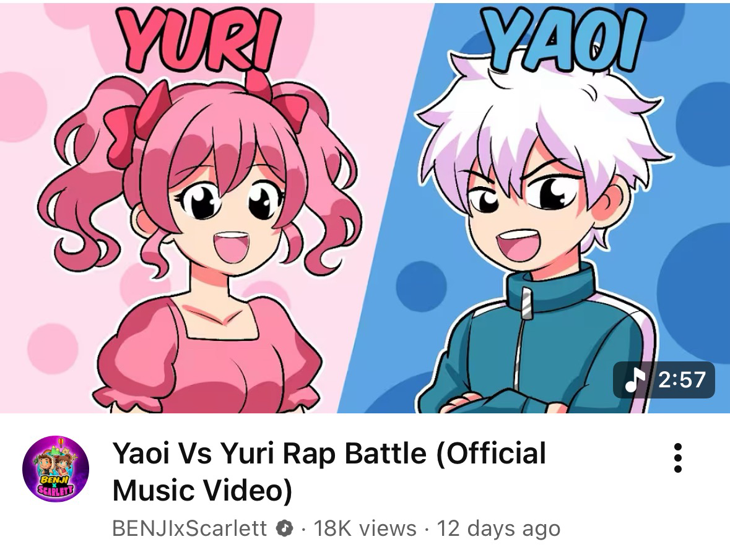The width and height of the screenshot is (730, 560).
Task: Click the official artist badge beside channel name
Action: pyautogui.click(x=284, y=528)
